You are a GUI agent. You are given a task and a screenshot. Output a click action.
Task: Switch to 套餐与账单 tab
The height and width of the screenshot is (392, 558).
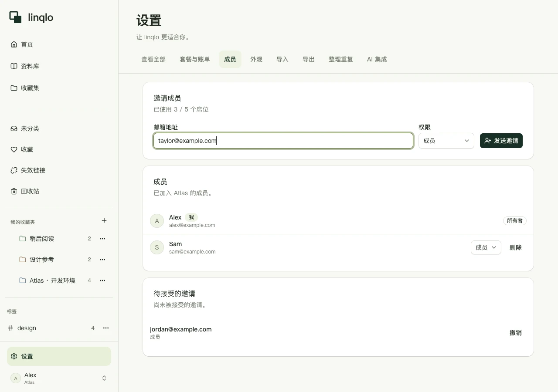click(195, 59)
